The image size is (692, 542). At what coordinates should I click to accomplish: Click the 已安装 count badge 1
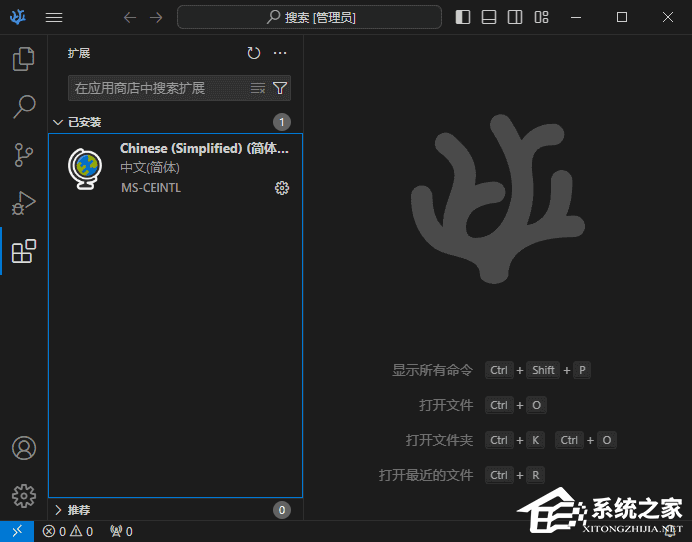pos(282,122)
